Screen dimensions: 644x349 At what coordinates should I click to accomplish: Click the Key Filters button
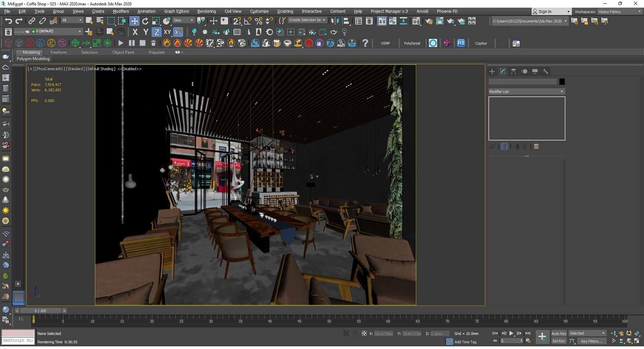pos(592,341)
